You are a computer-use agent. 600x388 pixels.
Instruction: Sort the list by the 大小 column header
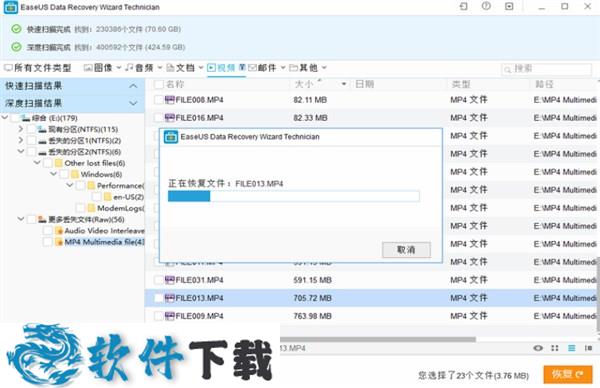(304, 84)
